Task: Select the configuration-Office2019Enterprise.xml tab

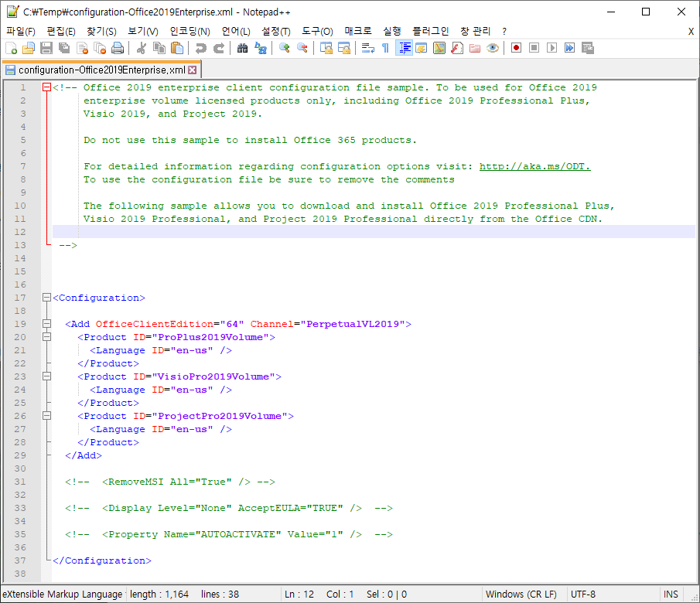Action: [x=101, y=70]
